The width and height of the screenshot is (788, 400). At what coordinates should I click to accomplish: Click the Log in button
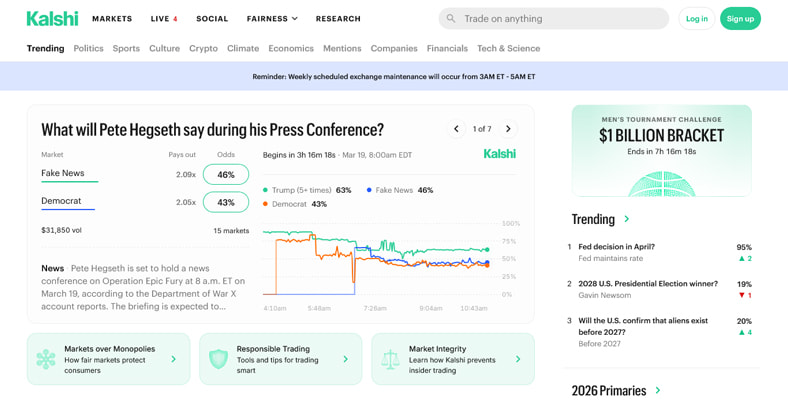click(696, 18)
